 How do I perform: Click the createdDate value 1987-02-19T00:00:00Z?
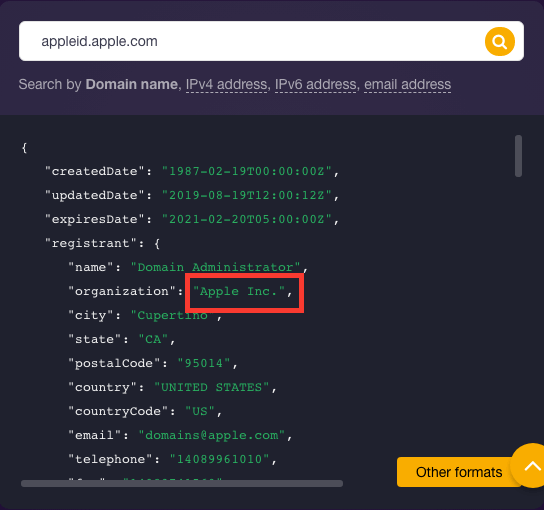247,171
